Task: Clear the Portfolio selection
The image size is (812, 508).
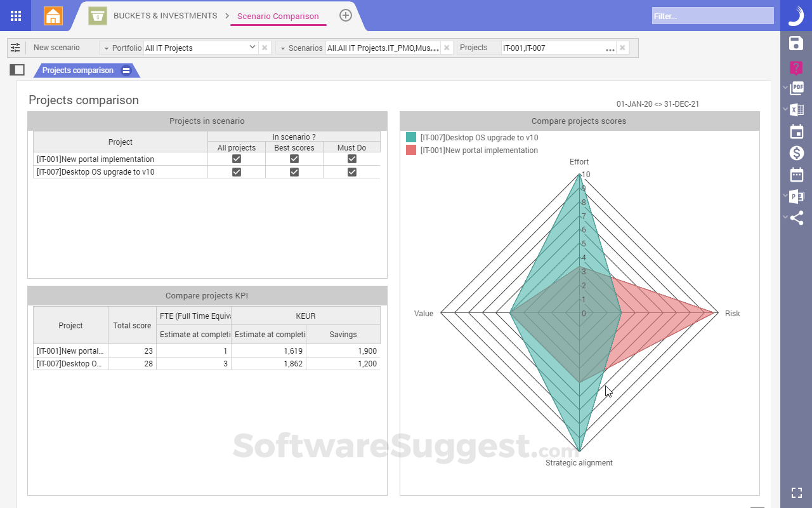Action: pos(264,47)
